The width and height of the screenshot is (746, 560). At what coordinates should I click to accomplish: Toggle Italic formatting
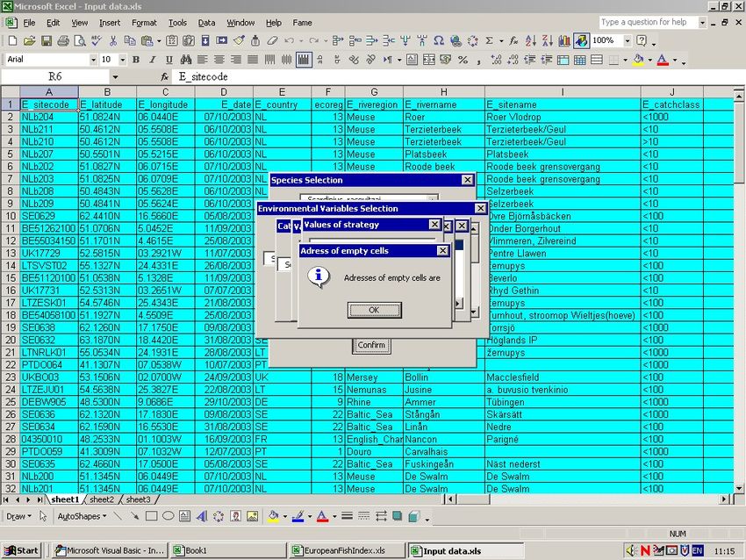[x=152, y=60]
